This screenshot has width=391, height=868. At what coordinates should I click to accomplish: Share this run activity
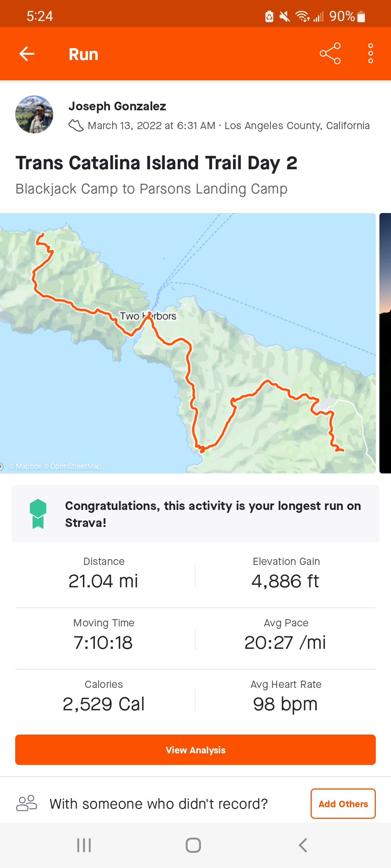[x=330, y=54]
